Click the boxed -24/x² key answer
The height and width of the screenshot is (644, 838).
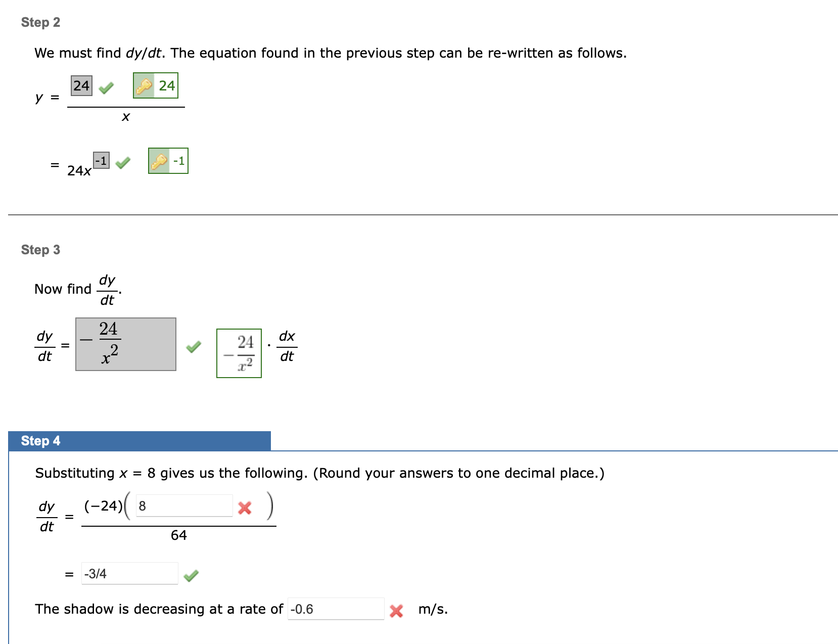click(239, 353)
